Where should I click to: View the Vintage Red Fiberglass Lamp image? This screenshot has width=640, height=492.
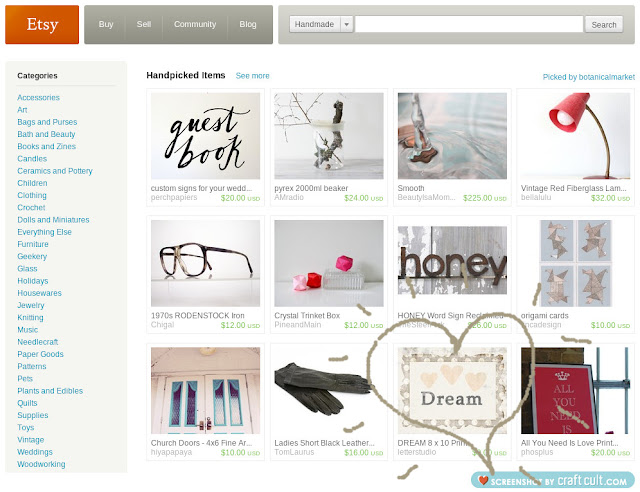[x=576, y=136]
